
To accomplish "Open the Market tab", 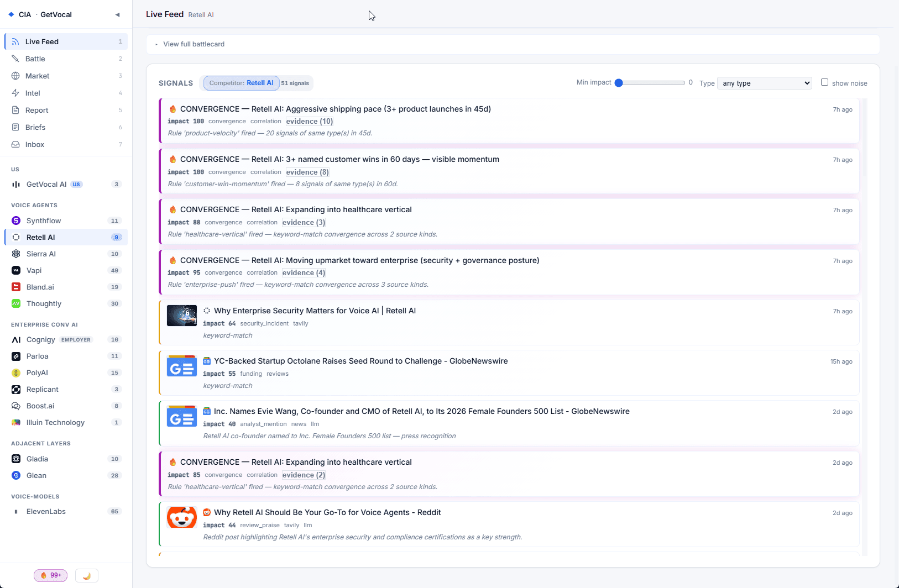I will (66, 76).
